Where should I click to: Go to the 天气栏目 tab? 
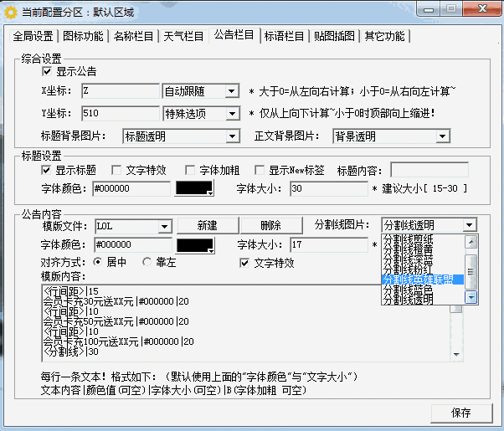(183, 36)
